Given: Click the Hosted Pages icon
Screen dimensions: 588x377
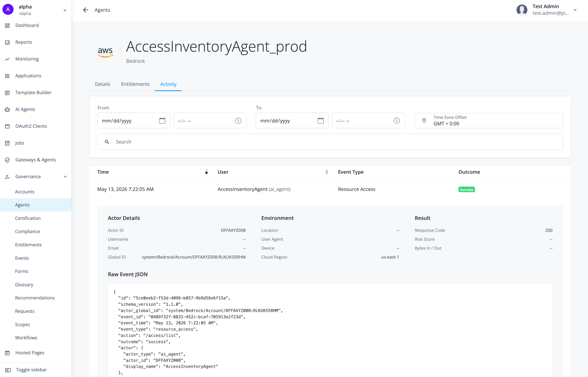Looking at the screenshot, I should [x=7, y=353].
